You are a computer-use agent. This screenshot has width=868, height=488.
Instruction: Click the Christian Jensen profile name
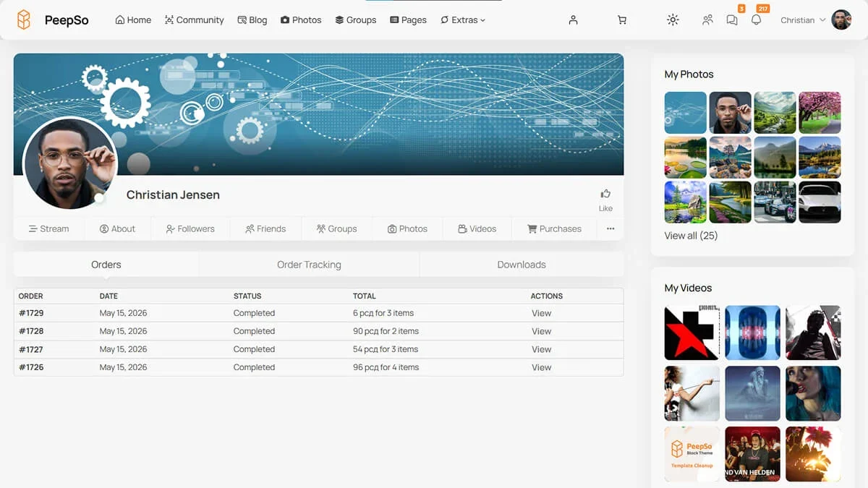pyautogui.click(x=173, y=194)
